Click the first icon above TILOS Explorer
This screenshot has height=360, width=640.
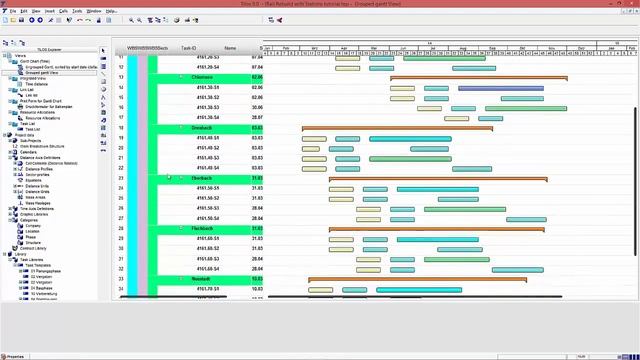(5, 43)
